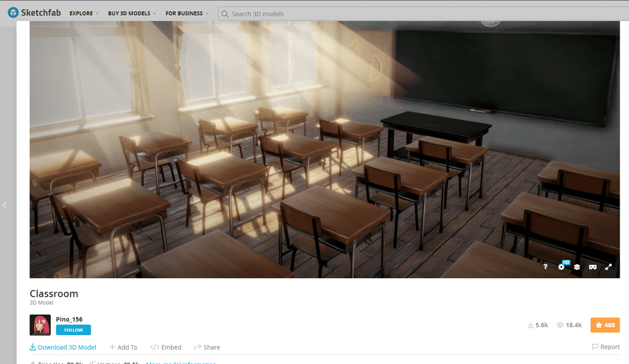View in VR headset mode
This screenshot has width=629, height=364.
coord(593,267)
